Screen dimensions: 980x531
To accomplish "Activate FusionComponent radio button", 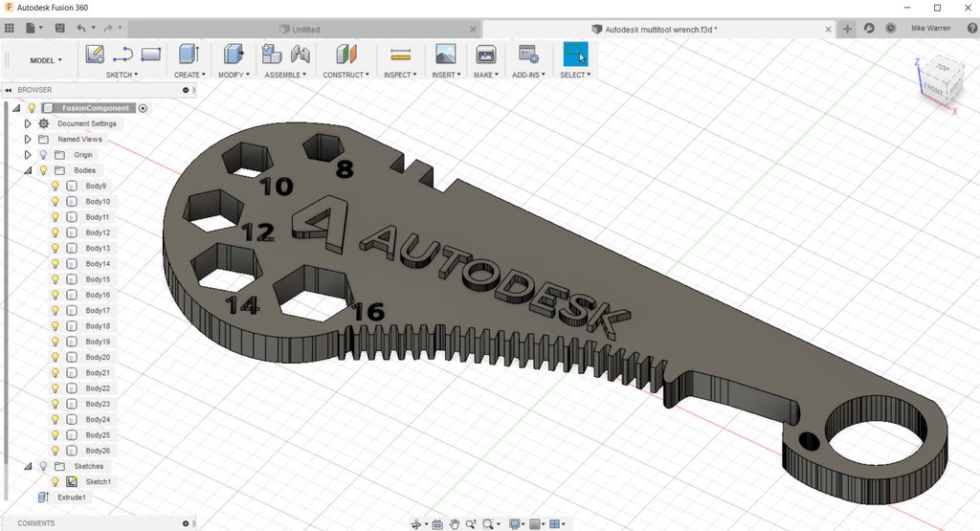I will click(x=143, y=108).
